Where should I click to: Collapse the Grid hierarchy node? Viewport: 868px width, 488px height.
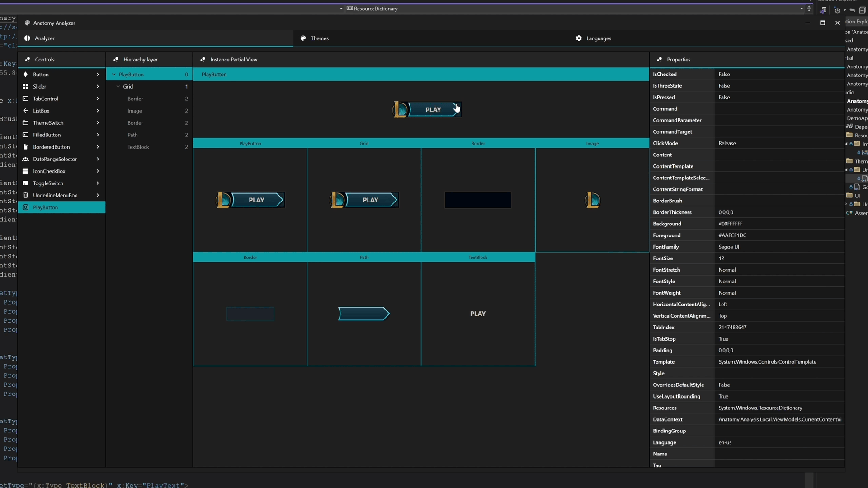(x=118, y=87)
